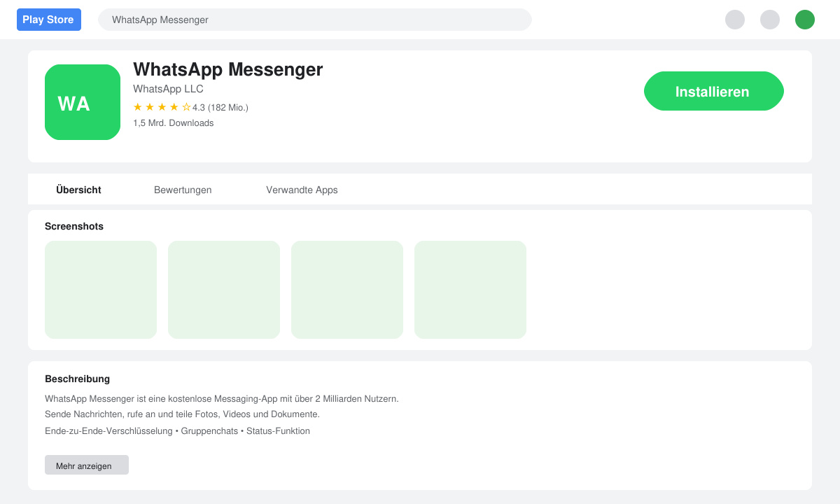Click the line starting Sende Nachrichten
This screenshot has width=840, height=504.
(x=182, y=414)
